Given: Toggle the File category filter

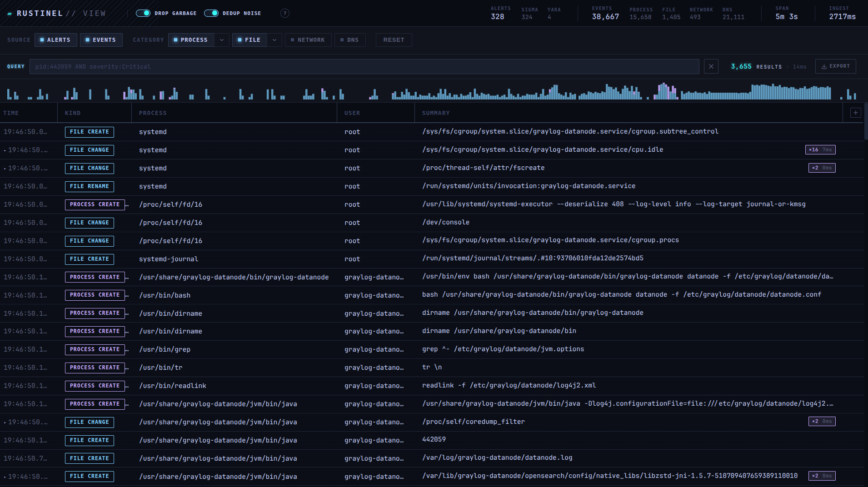Looking at the screenshot, I should [x=249, y=40].
